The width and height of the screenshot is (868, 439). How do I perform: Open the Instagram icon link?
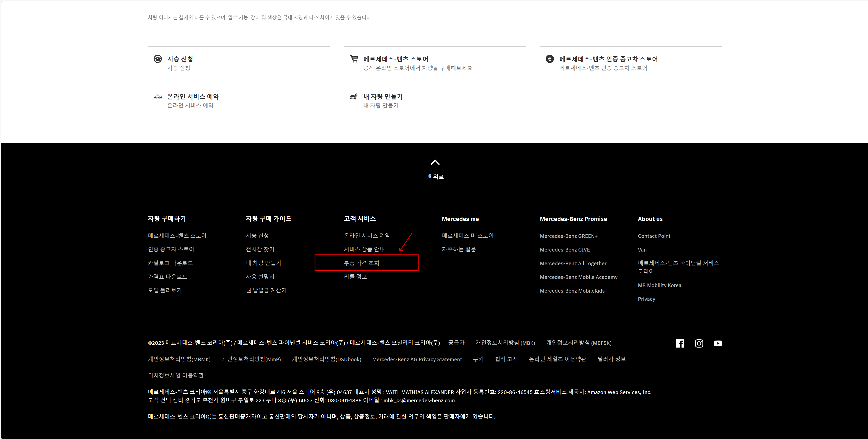pyautogui.click(x=699, y=343)
